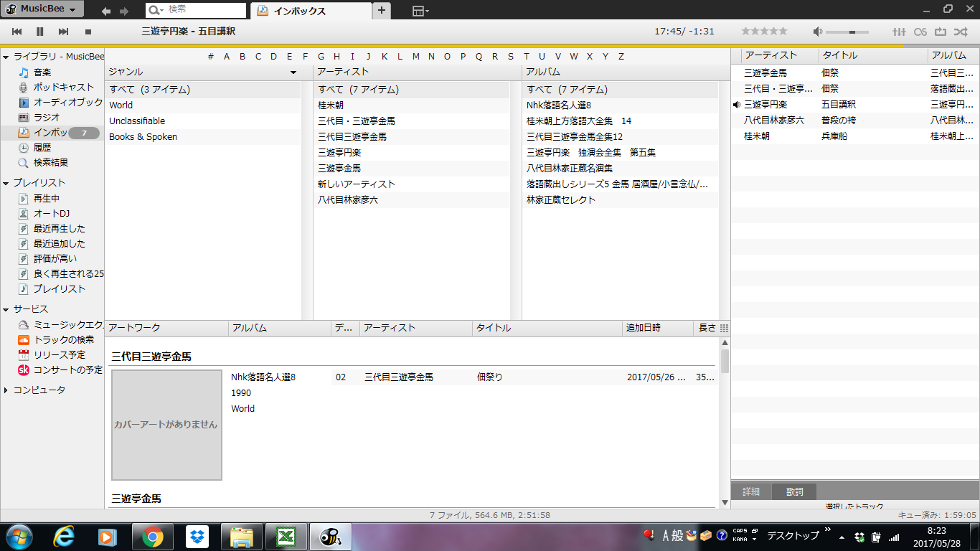Skip to the next track

[x=63, y=32]
